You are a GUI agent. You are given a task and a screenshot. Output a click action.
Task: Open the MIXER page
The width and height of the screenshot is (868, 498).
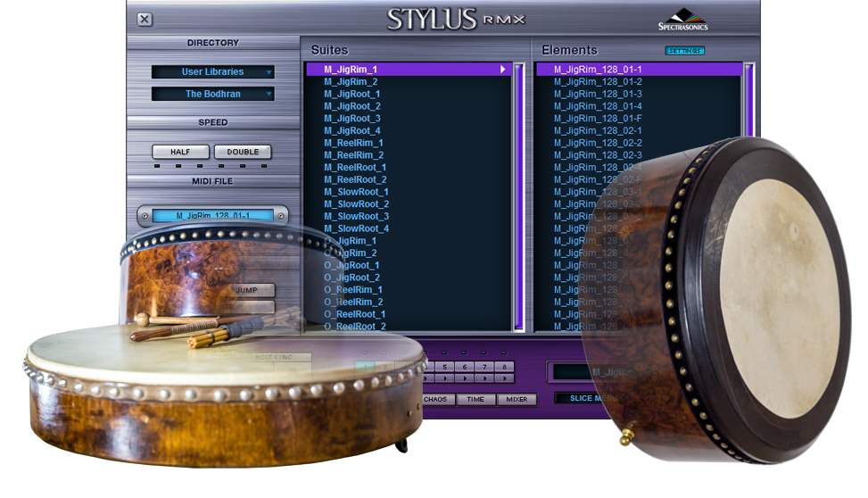point(517,400)
